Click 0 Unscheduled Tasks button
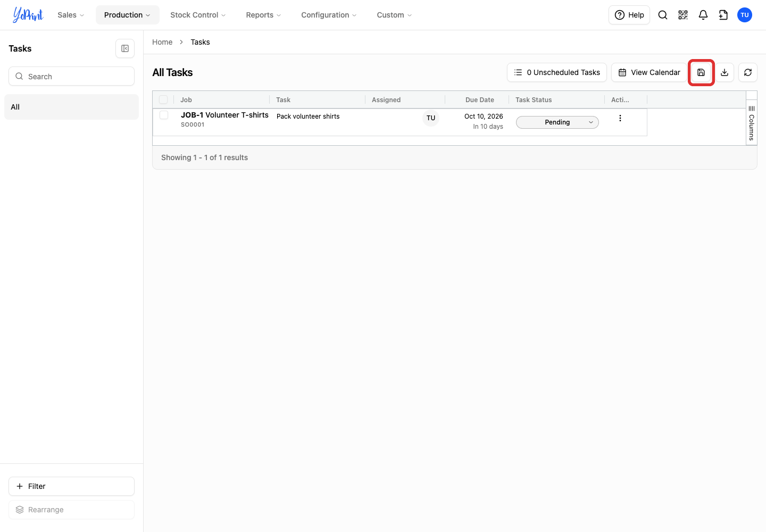 tap(557, 72)
